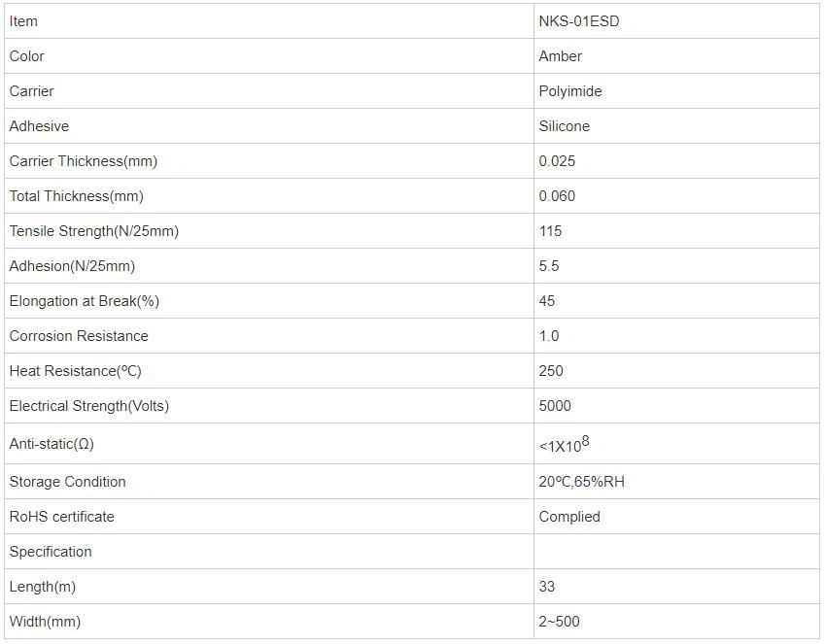This screenshot has height=644, width=826.
Task: Select the 5000 volts value
Action: (x=555, y=406)
